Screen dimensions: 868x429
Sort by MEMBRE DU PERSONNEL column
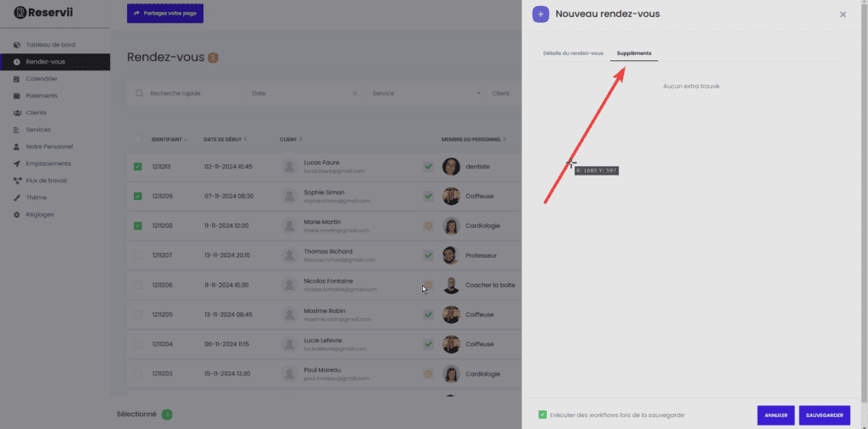(x=473, y=140)
